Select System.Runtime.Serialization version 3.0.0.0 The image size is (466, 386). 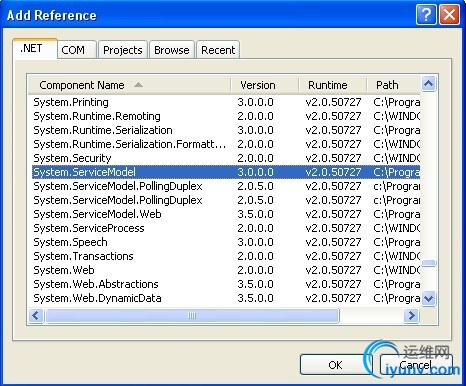(226, 130)
